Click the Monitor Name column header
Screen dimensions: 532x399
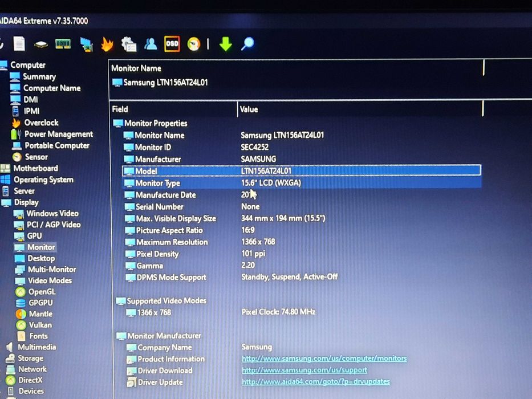pyautogui.click(x=297, y=68)
